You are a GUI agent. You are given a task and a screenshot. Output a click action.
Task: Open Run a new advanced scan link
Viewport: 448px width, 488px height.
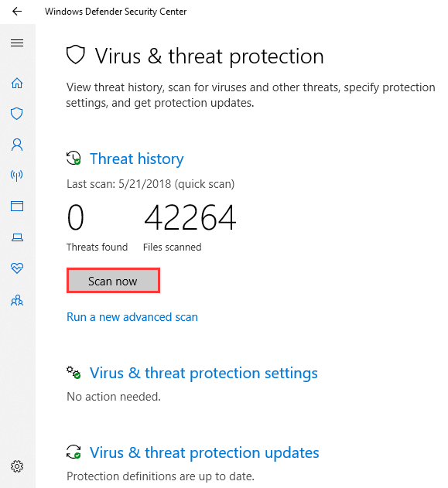[132, 317]
